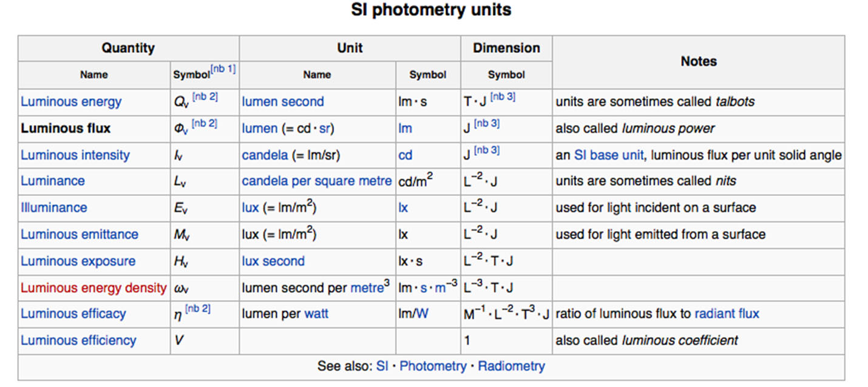Click the watt link
Image resolution: width=868 pixels, height=387 pixels.
(x=316, y=314)
